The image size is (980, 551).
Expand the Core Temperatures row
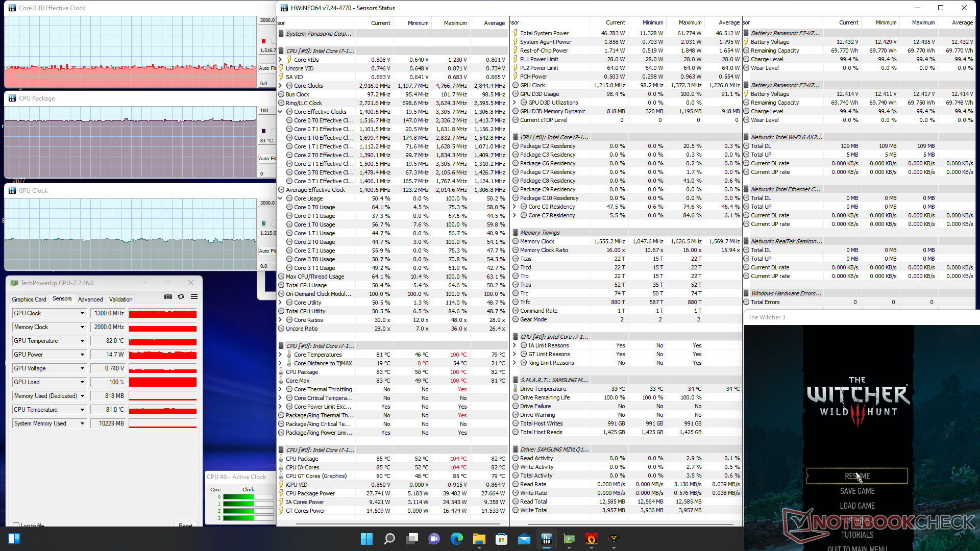[x=280, y=355]
